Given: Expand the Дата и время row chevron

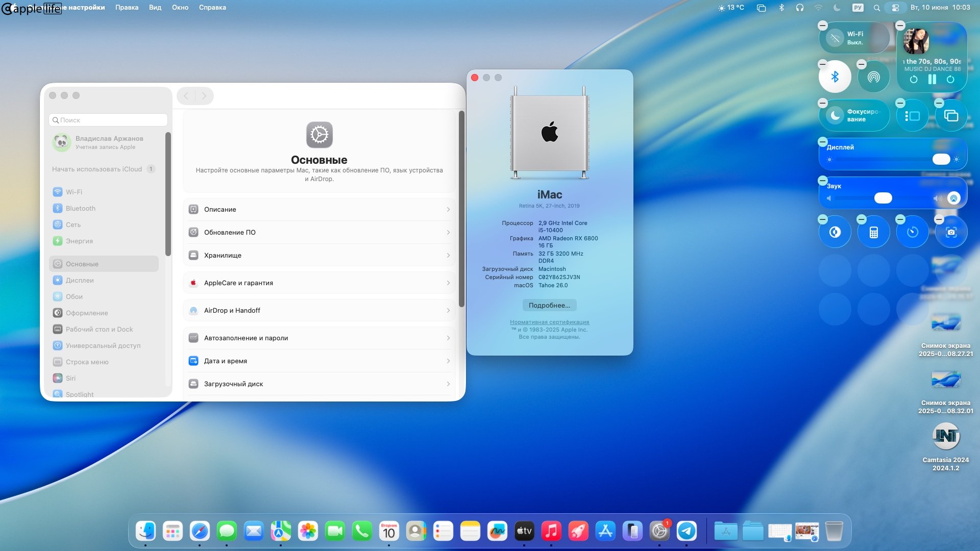Looking at the screenshot, I should tap(448, 361).
